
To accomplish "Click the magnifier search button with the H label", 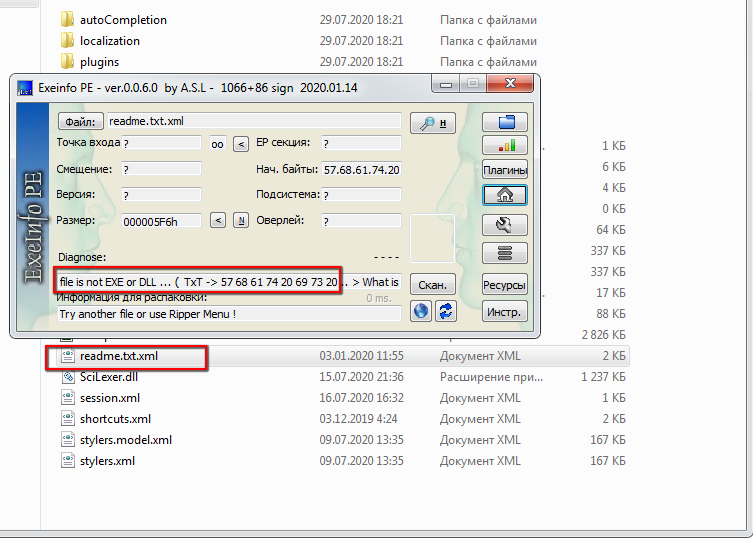I will point(432,123).
